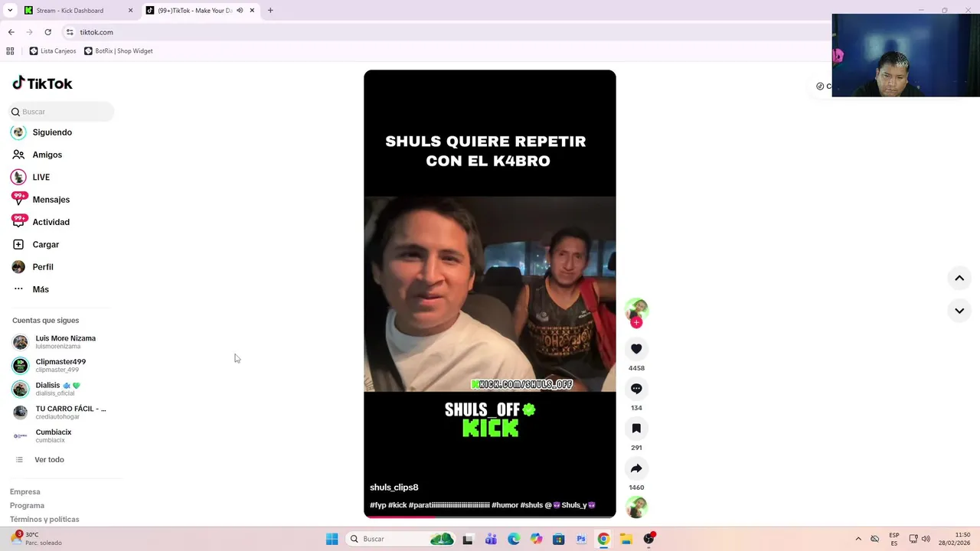Open the comments bubble showing 134
Image resolution: width=980 pixels, height=551 pixels.
[636, 389]
